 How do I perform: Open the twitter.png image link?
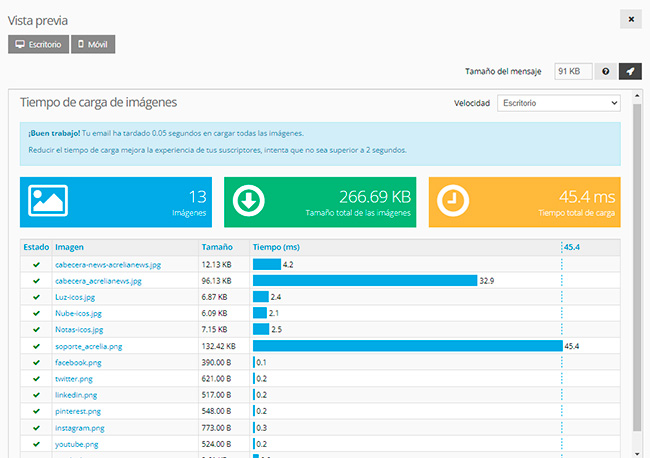click(x=75, y=378)
